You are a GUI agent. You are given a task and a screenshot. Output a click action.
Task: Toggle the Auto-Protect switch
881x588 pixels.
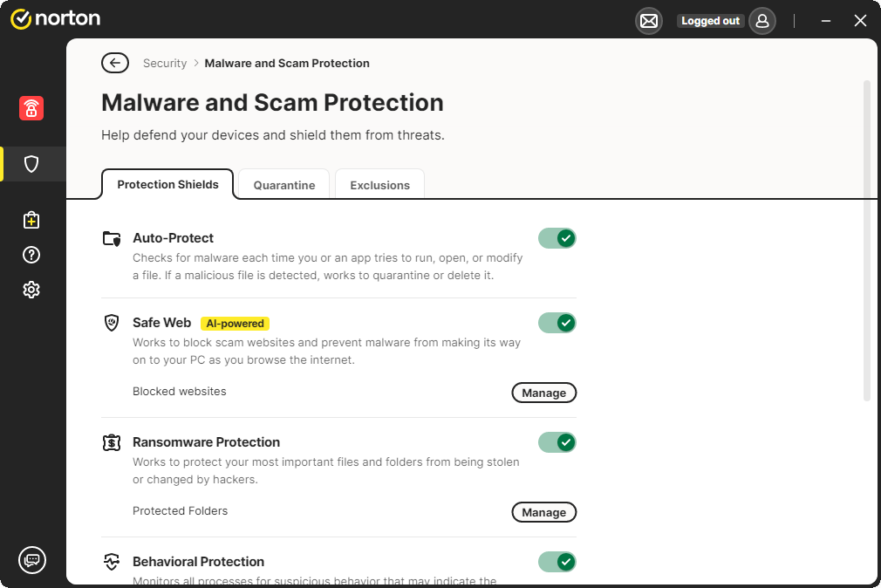[557, 238]
